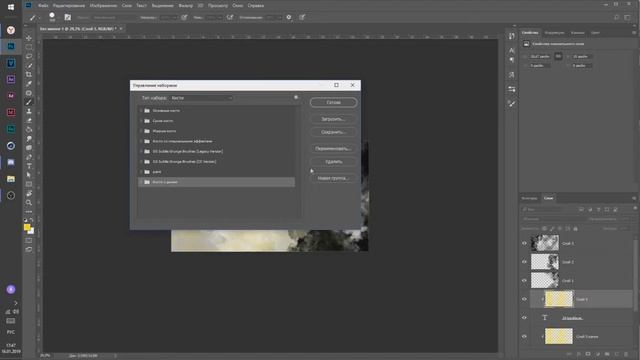Image resolution: width=640 pixels, height=360 pixels.
Task: Open the Character panel icon in the side dock
Action: (511, 50)
